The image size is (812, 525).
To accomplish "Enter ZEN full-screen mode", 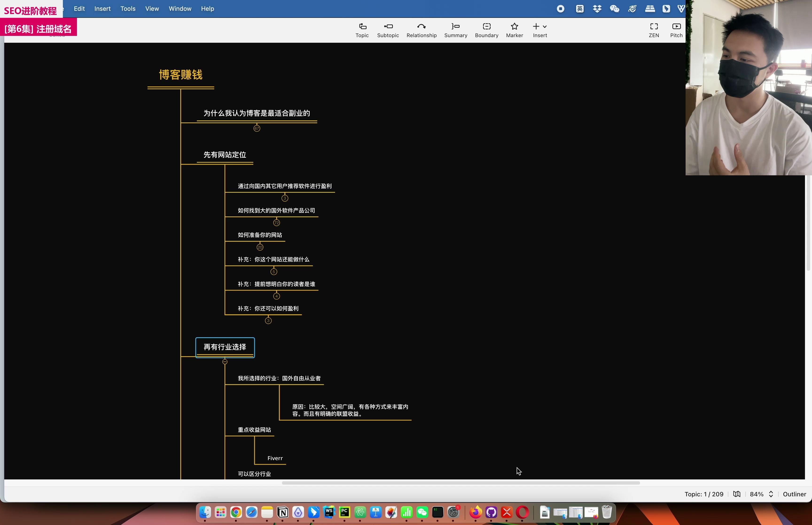I will click(654, 30).
